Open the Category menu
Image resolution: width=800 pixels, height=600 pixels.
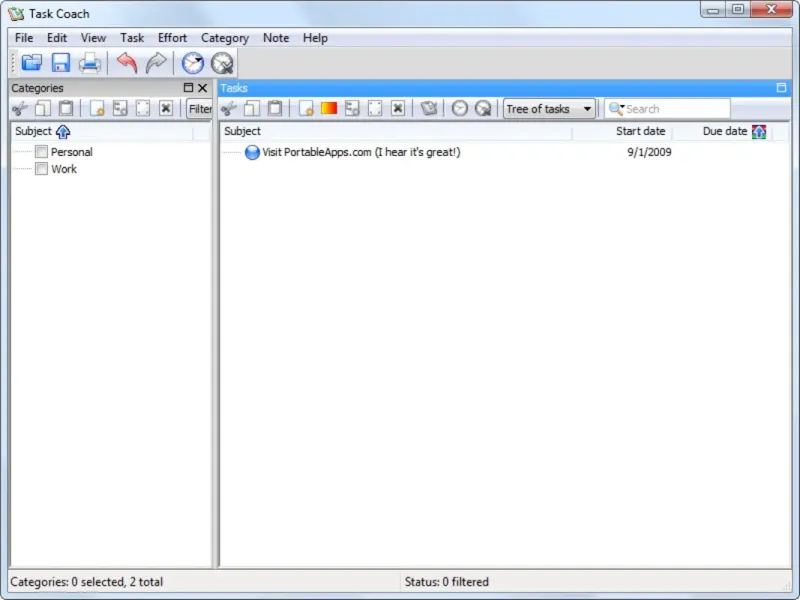[x=225, y=38]
